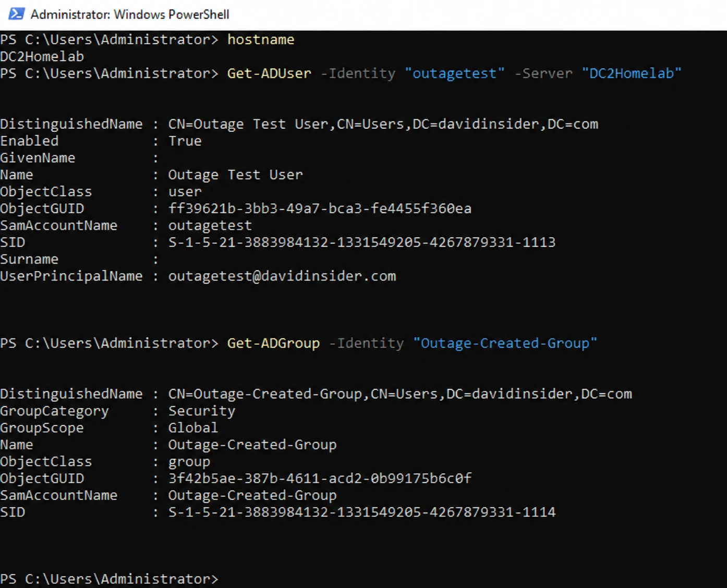Click the Enabled value 'True'

(185, 141)
